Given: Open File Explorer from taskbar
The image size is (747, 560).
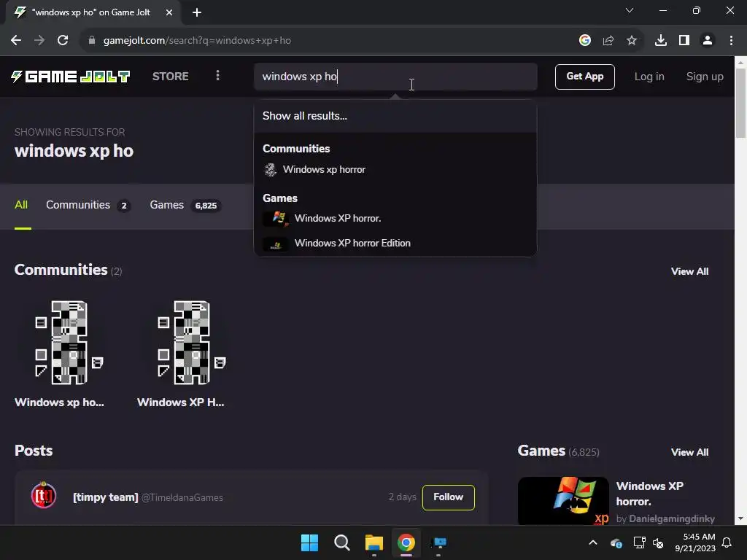Looking at the screenshot, I should (374, 542).
